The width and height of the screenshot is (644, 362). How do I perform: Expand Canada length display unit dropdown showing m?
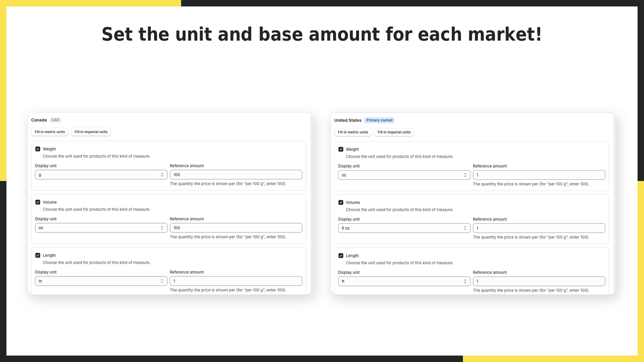(101, 281)
